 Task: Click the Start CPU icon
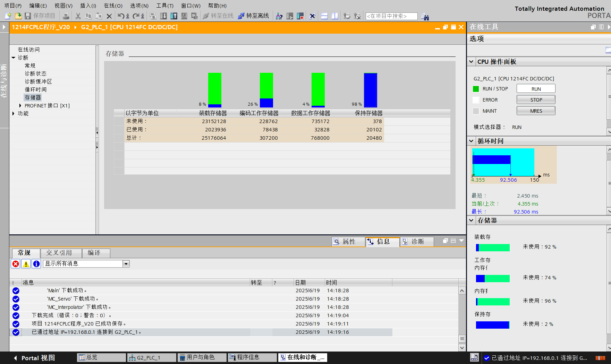tap(290, 16)
